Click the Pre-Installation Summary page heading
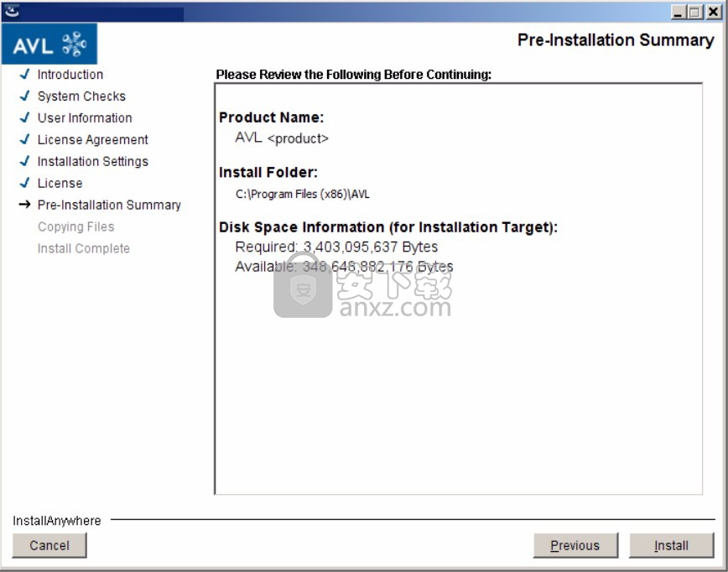728x572 pixels. 616,40
